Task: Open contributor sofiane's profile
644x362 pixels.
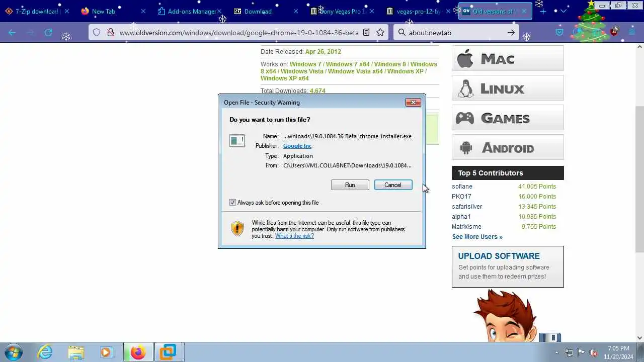Action: 462,187
